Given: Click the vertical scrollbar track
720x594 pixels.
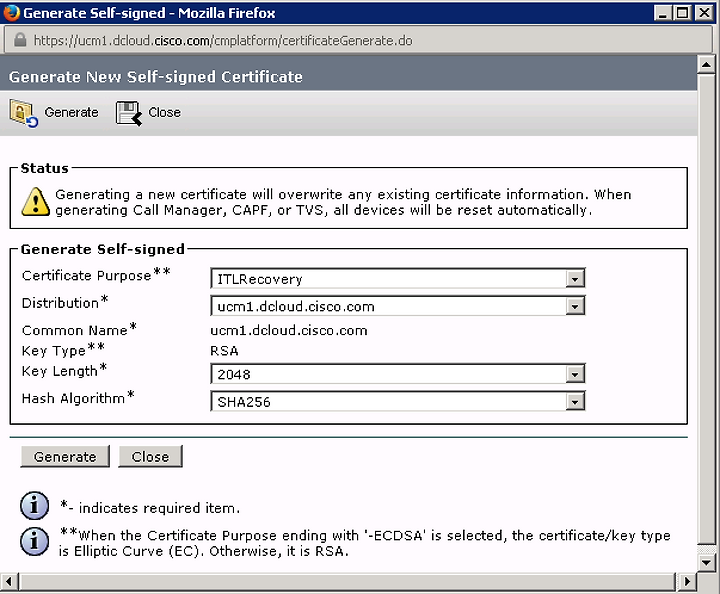Looking at the screenshot, I should (706, 549).
